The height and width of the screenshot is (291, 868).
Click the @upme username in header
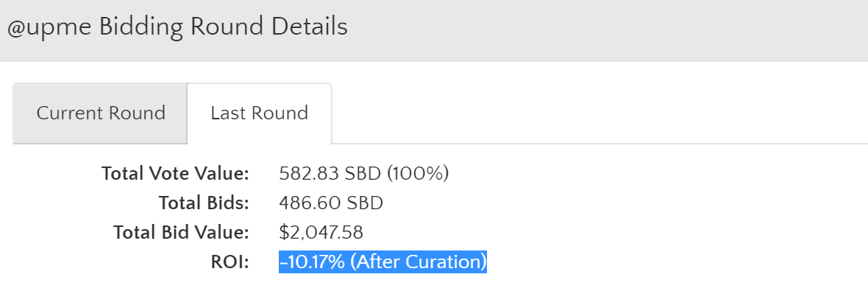tap(49, 28)
